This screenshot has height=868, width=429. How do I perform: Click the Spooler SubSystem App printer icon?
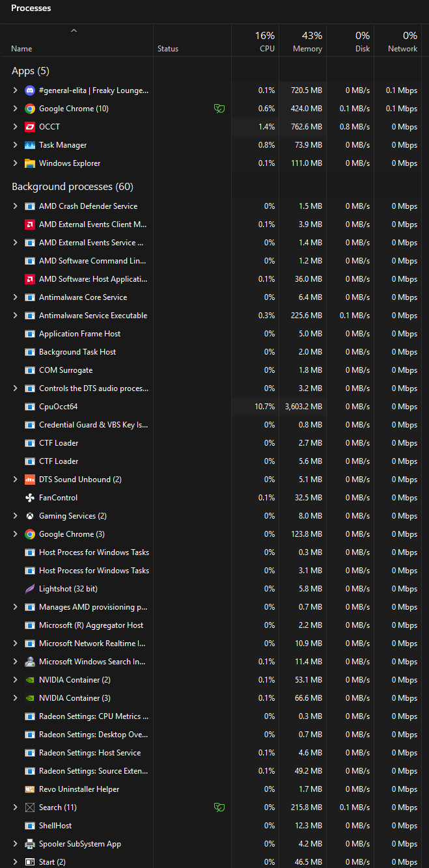click(x=30, y=844)
